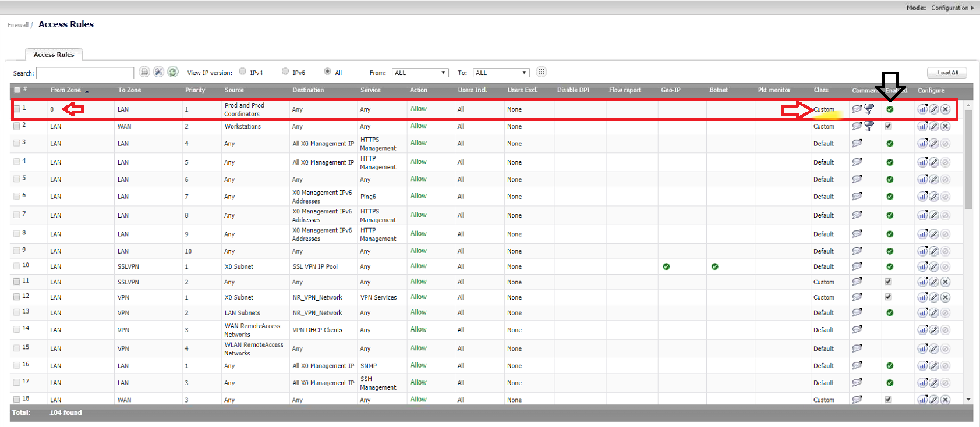
Task: Click the Allow action for rule 1
Action: pos(418,109)
